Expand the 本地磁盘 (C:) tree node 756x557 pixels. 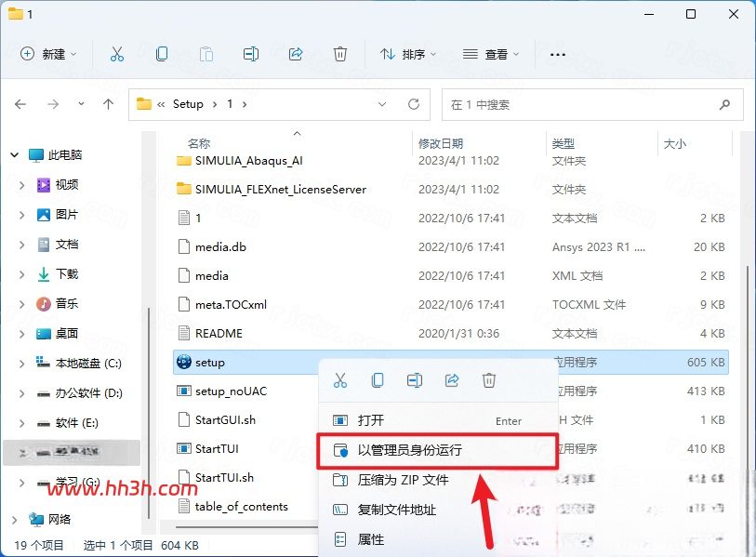[21, 364]
